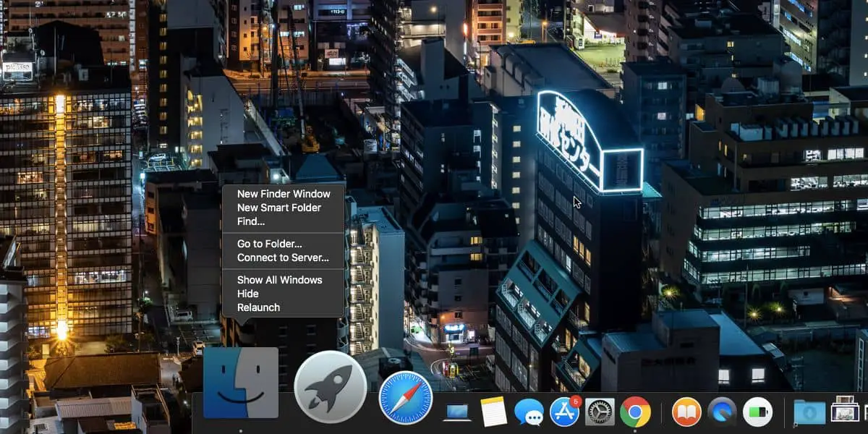Select Go to Folder… option
Image resolution: width=868 pixels, height=434 pixels.
coord(270,244)
